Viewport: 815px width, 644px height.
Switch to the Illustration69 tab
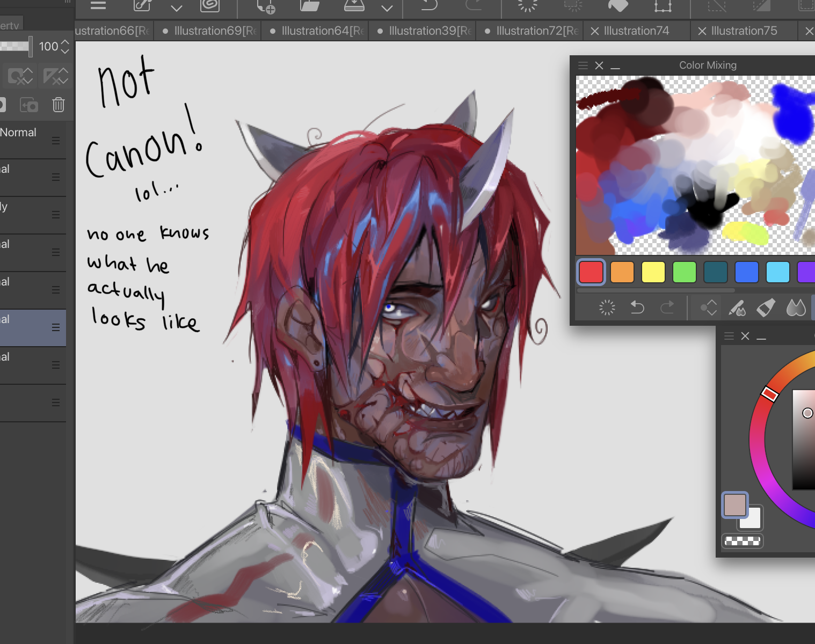(x=215, y=31)
